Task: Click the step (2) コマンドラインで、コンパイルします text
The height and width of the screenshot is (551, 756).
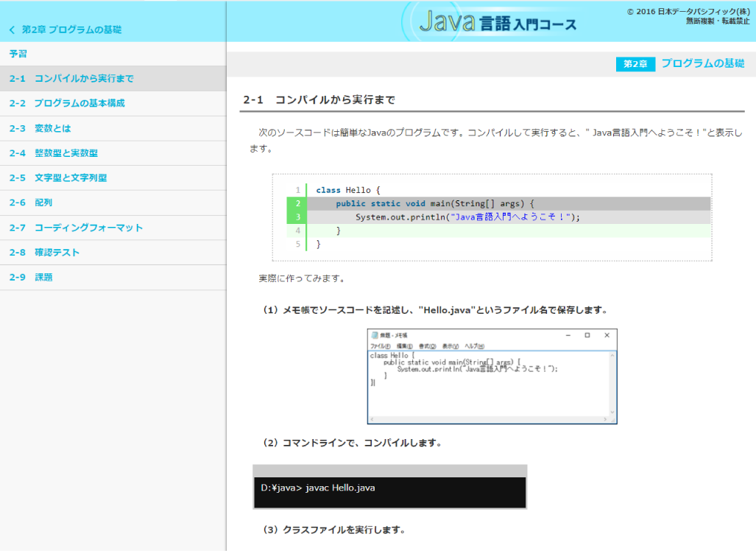Action: click(351, 443)
